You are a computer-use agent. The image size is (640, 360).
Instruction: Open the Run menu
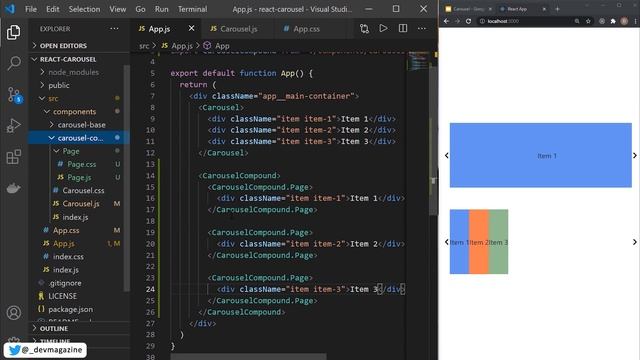[162, 9]
